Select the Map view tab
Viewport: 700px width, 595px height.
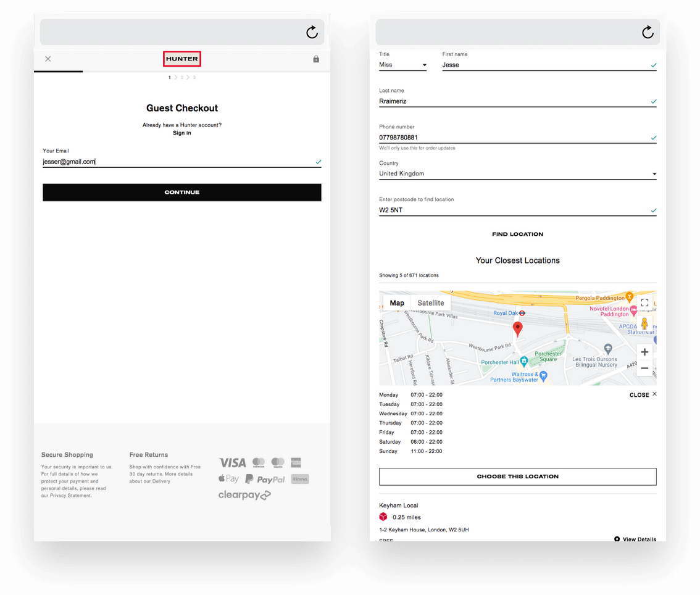click(397, 303)
